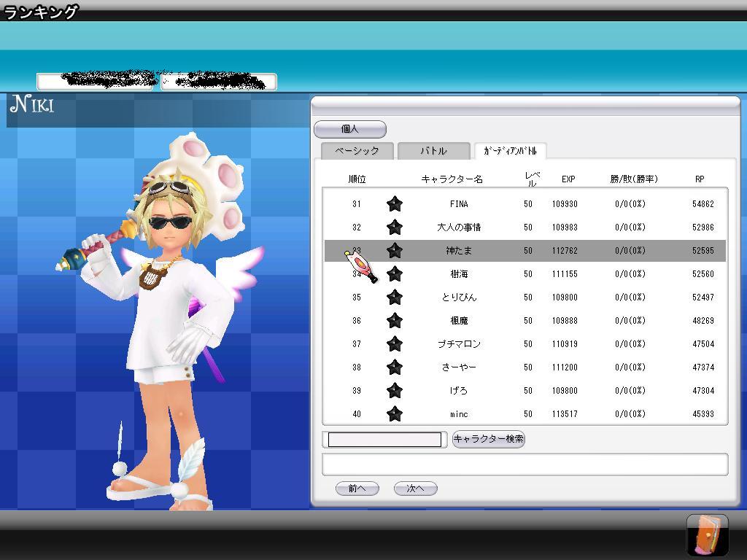The image size is (747, 560).
Task: Click the RP column header
Action: point(700,179)
